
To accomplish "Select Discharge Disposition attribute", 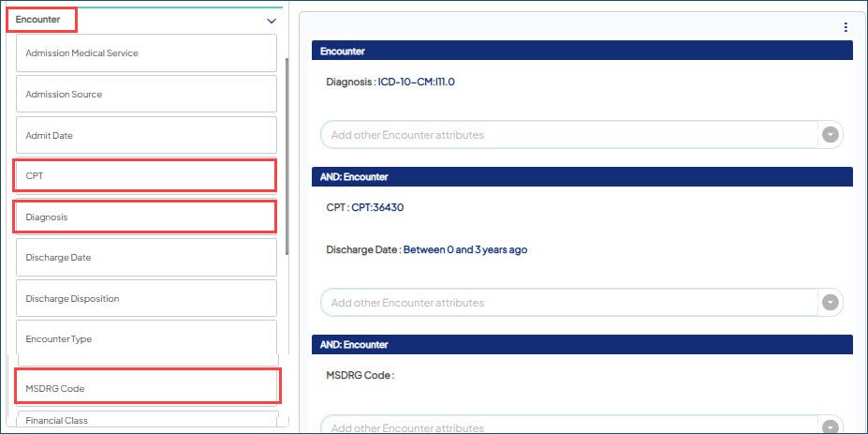I will click(146, 299).
